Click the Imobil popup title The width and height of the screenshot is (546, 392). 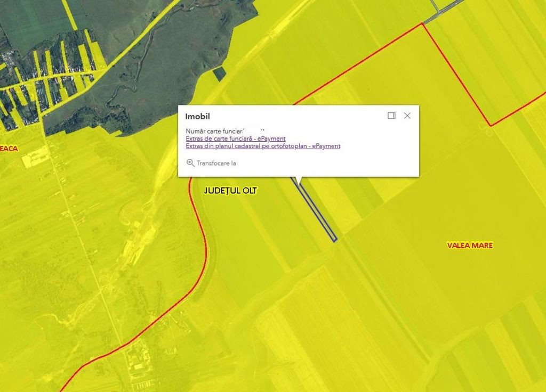click(197, 116)
